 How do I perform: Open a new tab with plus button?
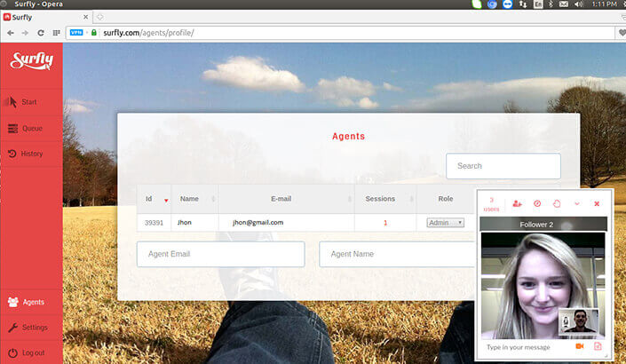coord(99,17)
